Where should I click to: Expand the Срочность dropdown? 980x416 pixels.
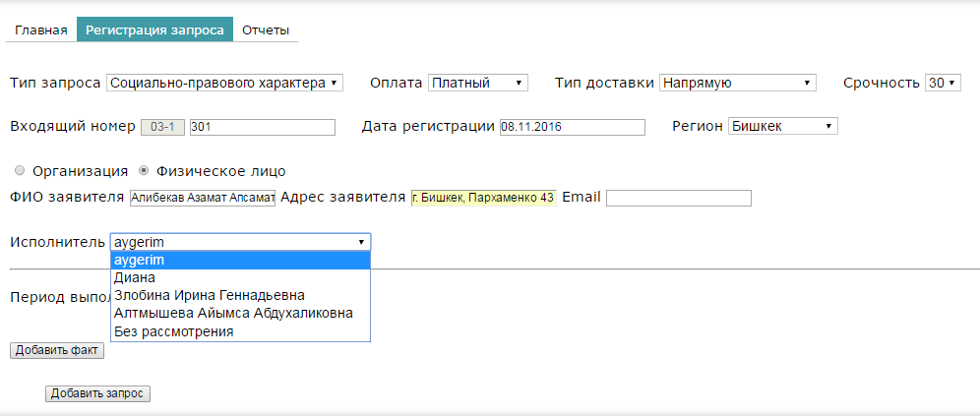(943, 83)
